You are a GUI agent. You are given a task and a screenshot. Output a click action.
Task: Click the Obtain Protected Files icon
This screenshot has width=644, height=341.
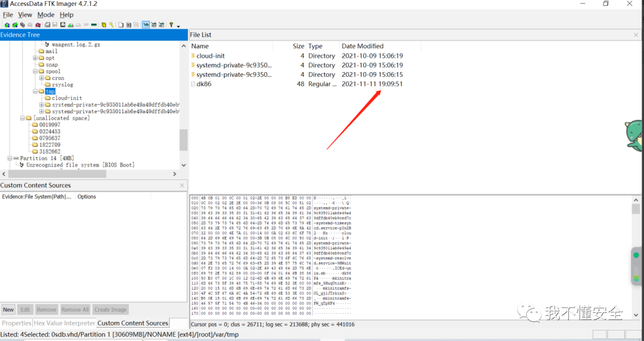[104, 24]
